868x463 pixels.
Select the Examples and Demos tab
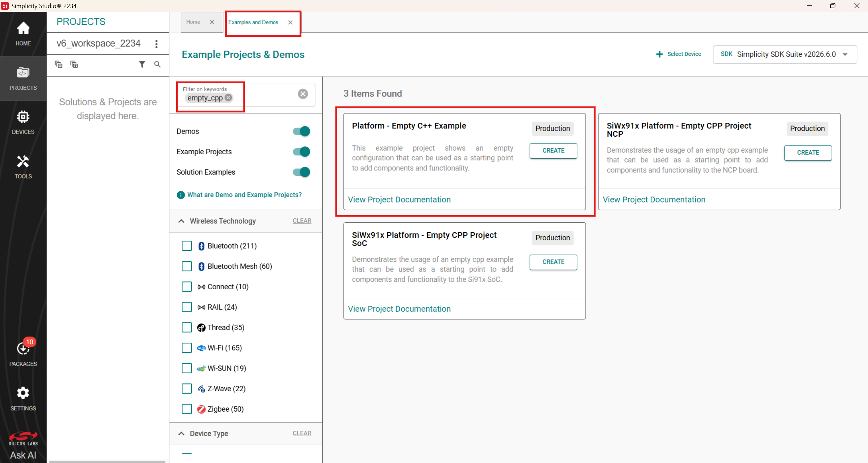click(253, 22)
